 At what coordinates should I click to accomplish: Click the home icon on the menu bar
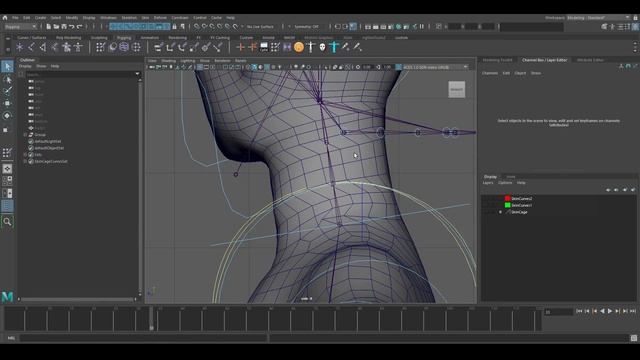click(5, 18)
